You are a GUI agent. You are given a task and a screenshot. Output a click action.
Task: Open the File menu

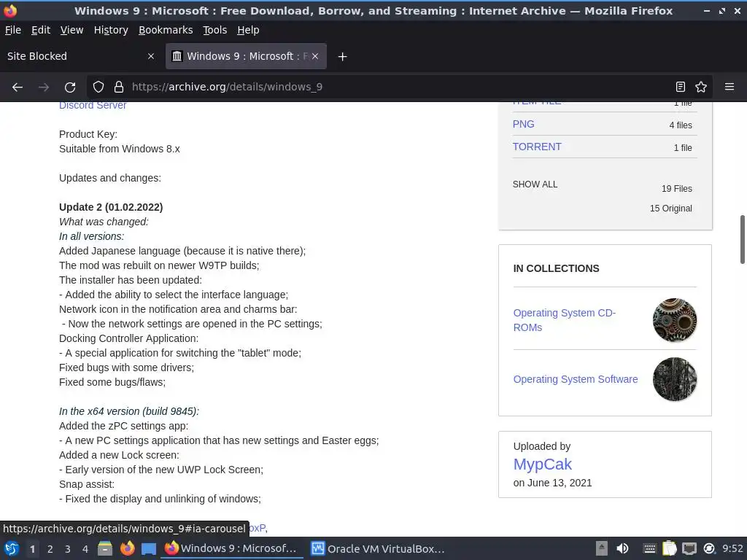tap(13, 30)
